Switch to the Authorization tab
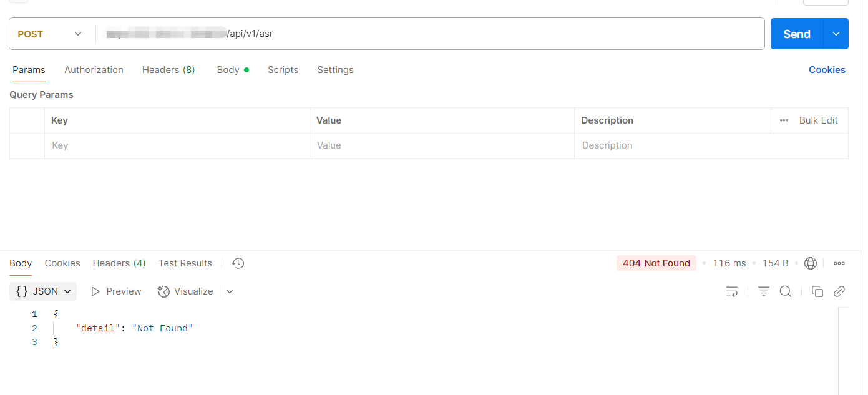This screenshot has height=395, width=868. [x=94, y=70]
